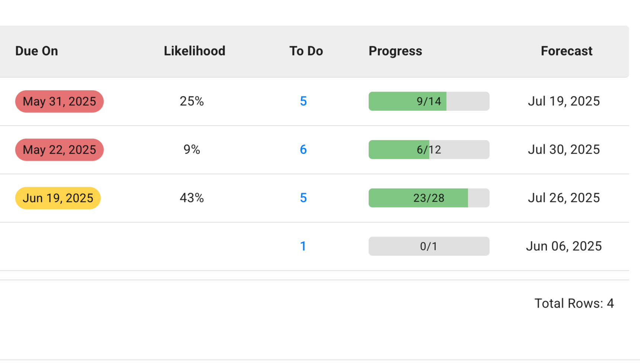Open To Do link 5 in Jun 19 row

tap(303, 198)
